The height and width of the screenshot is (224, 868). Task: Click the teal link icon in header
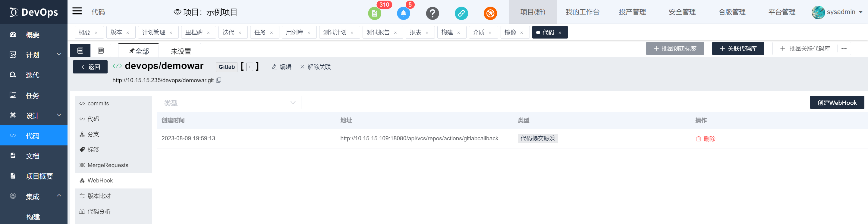pos(461,14)
